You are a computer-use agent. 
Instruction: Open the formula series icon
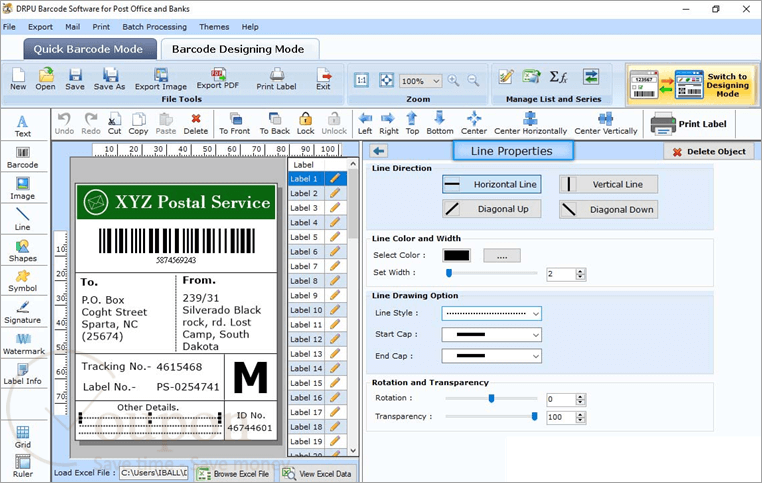pos(558,76)
